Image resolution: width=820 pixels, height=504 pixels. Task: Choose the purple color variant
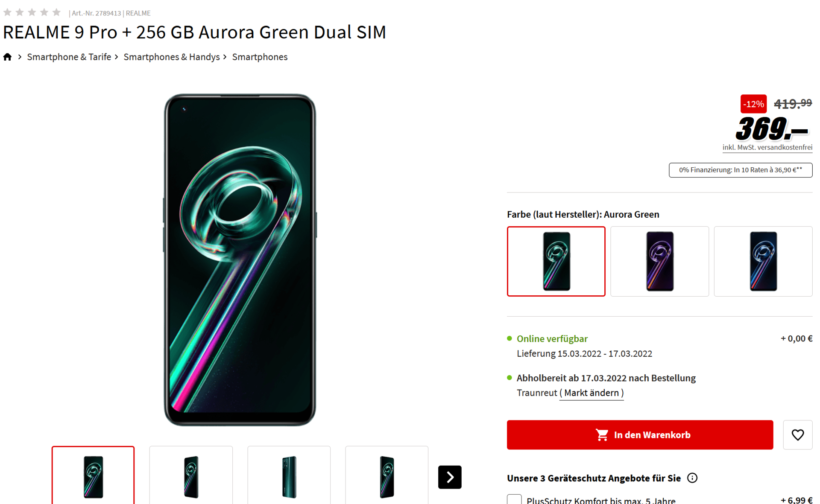(659, 261)
